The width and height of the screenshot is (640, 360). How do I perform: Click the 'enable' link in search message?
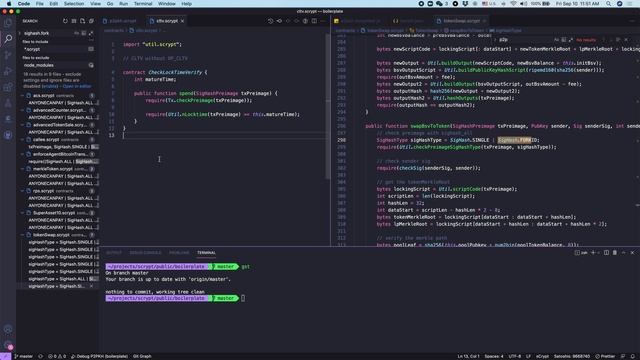tap(49, 87)
